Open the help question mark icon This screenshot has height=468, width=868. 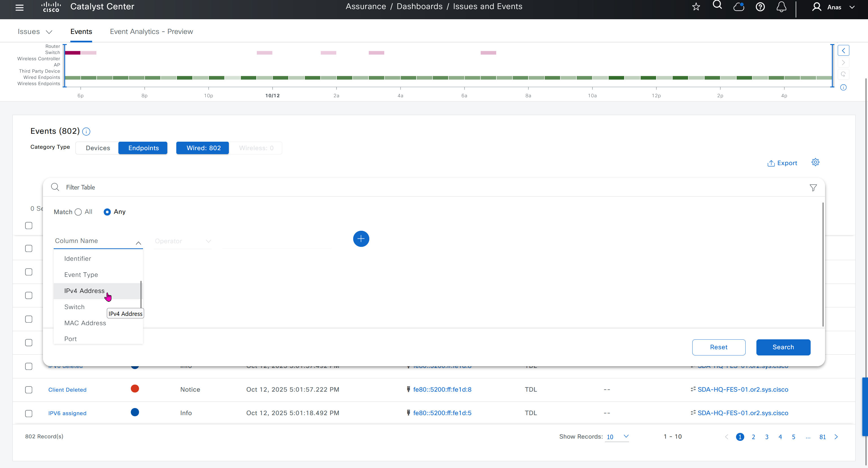(760, 7)
